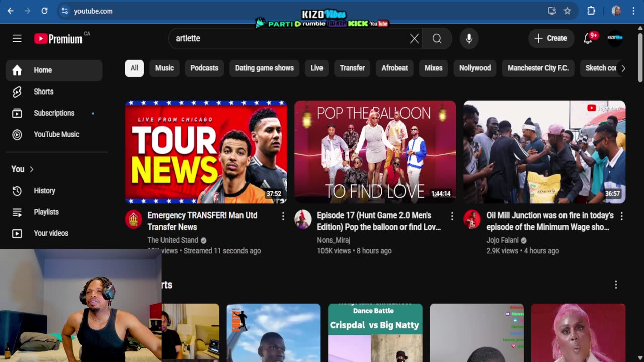Clear the search text 'artlette'
Screen dimensions: 644x362
[x=414, y=38]
